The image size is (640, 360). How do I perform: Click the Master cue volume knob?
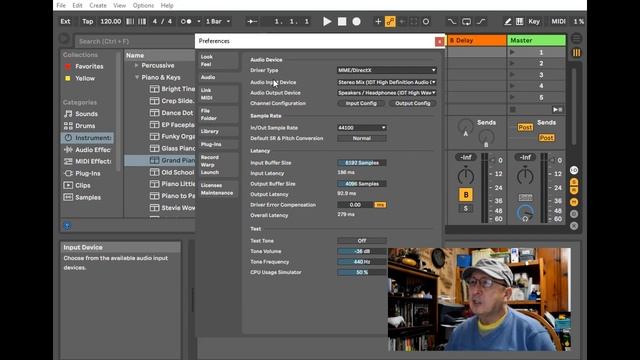coord(525,213)
